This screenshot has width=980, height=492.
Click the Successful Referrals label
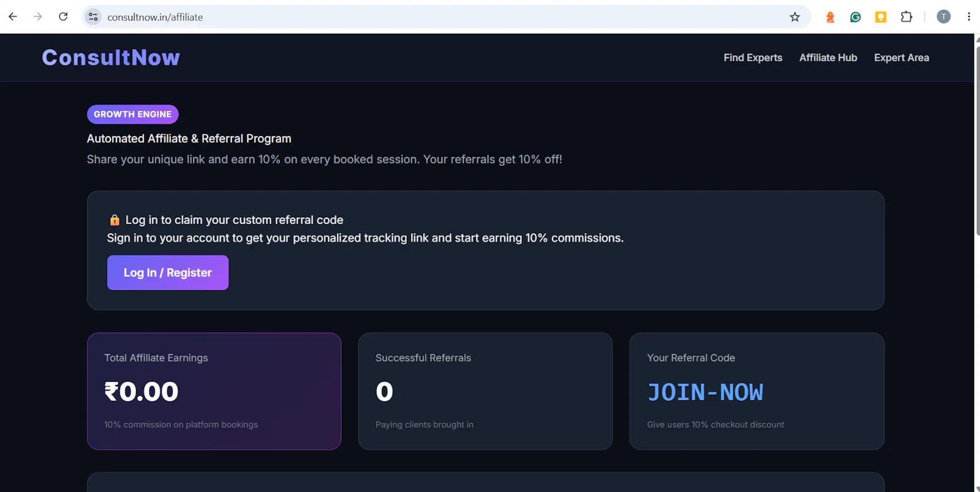tap(423, 358)
